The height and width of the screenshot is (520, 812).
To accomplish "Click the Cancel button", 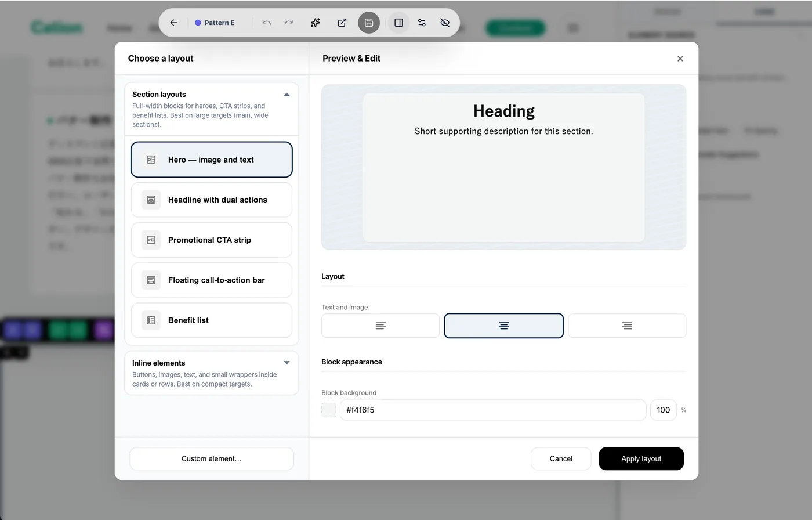I will pos(561,458).
